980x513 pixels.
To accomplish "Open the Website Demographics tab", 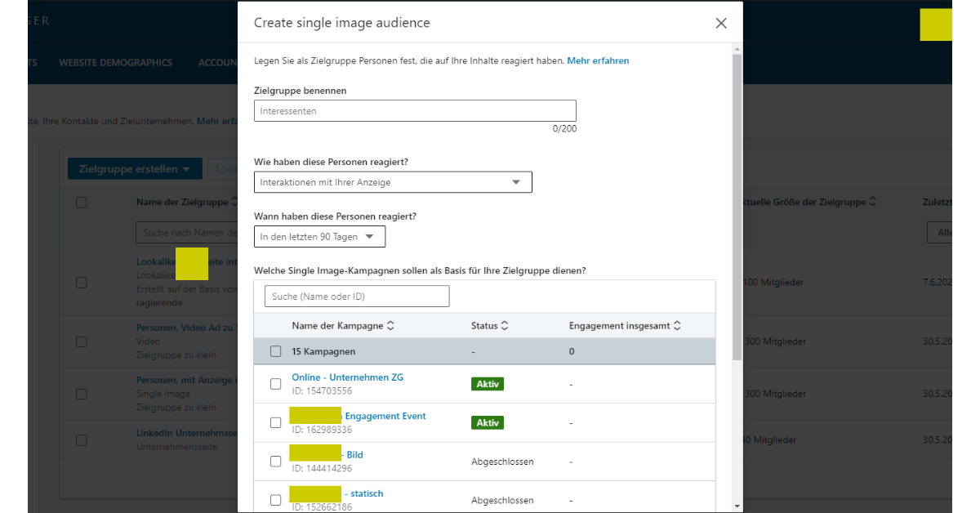I will (x=115, y=63).
